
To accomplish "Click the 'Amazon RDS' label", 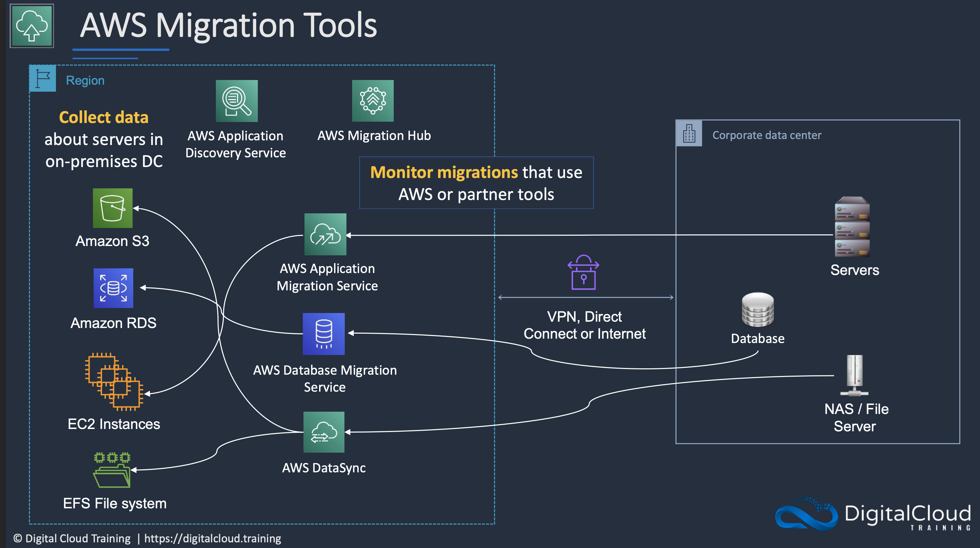I will (113, 323).
